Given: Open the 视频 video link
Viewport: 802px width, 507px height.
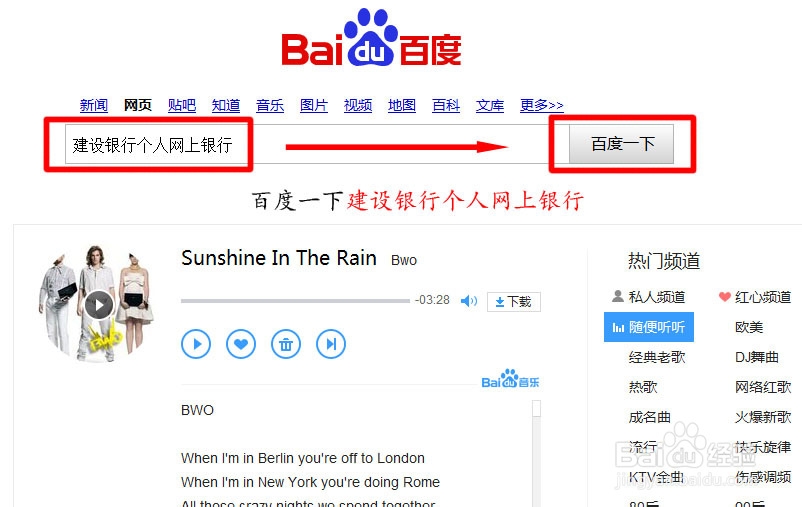Looking at the screenshot, I should coord(358,105).
